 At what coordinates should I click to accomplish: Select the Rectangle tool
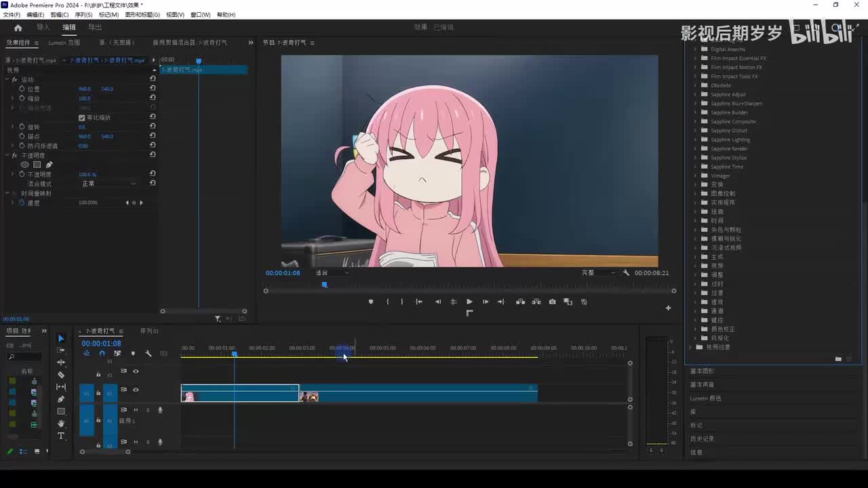[x=61, y=411]
